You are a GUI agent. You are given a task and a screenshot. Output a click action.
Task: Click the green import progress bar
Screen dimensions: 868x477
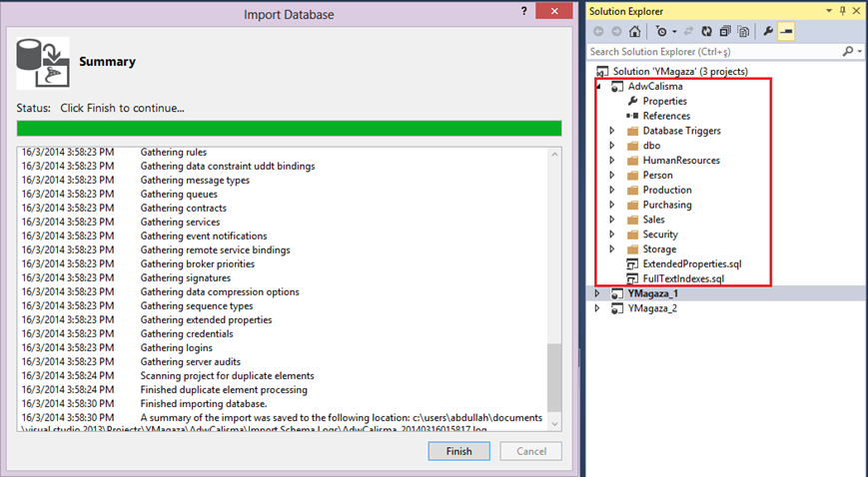pyautogui.click(x=289, y=129)
